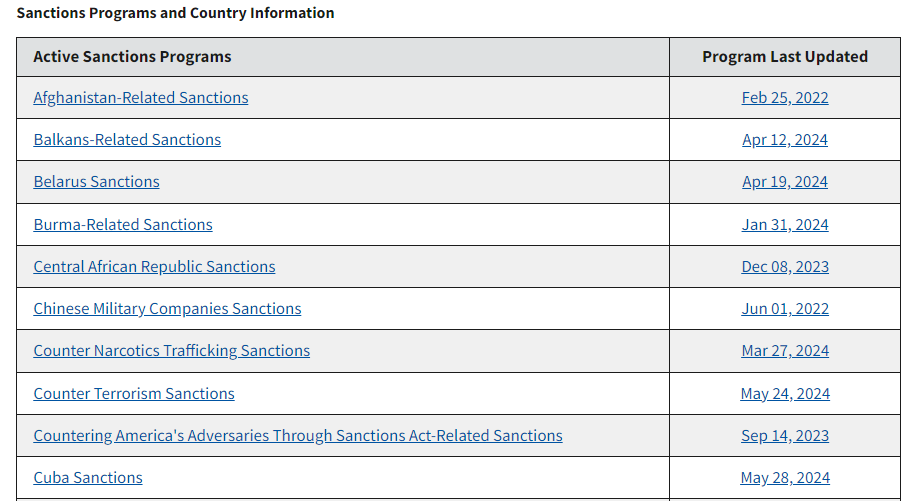Open Burma-Related Sanctions program

coord(123,225)
